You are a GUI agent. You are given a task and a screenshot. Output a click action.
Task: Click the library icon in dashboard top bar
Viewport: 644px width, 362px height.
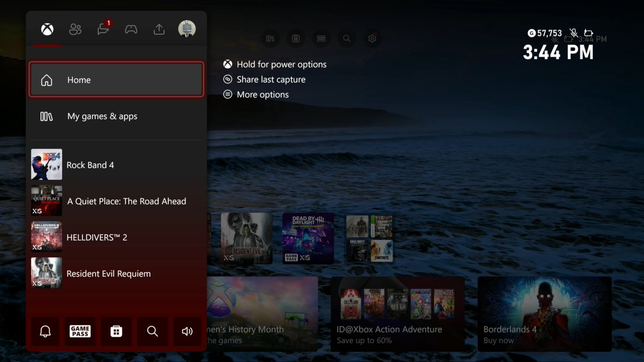(x=270, y=39)
